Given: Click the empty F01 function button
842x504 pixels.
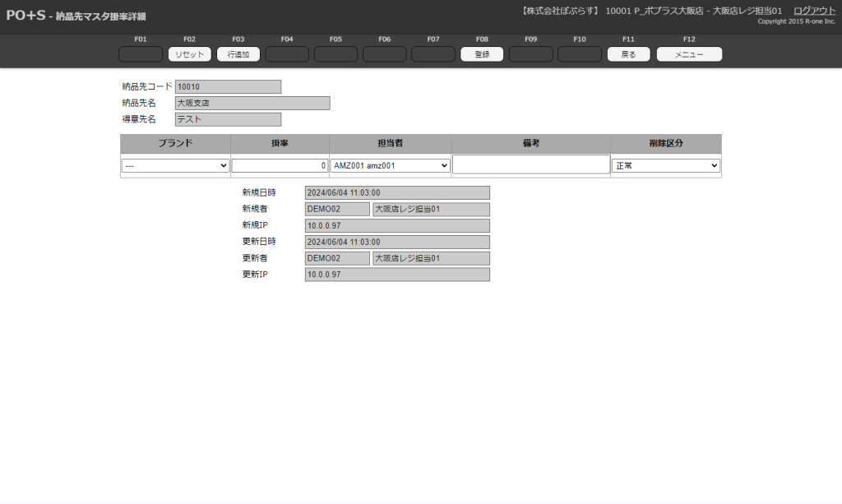Looking at the screenshot, I should [141, 54].
